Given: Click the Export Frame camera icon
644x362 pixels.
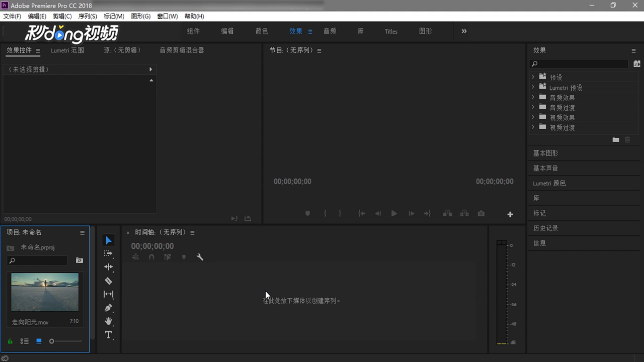Looking at the screenshot, I should tap(481, 214).
